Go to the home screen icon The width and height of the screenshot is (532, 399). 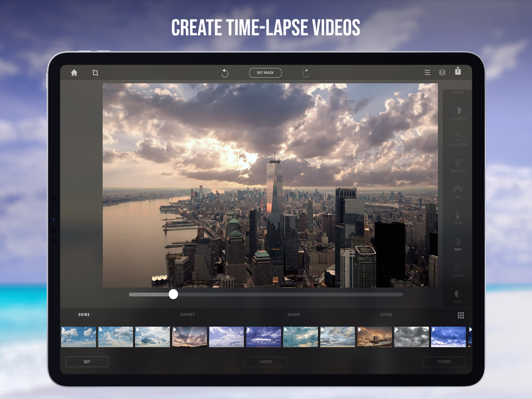point(74,72)
